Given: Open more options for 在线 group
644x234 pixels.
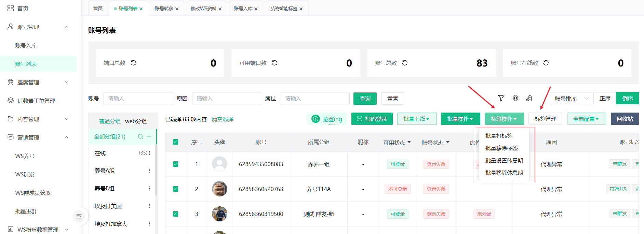Looking at the screenshot, I should (x=150, y=153).
